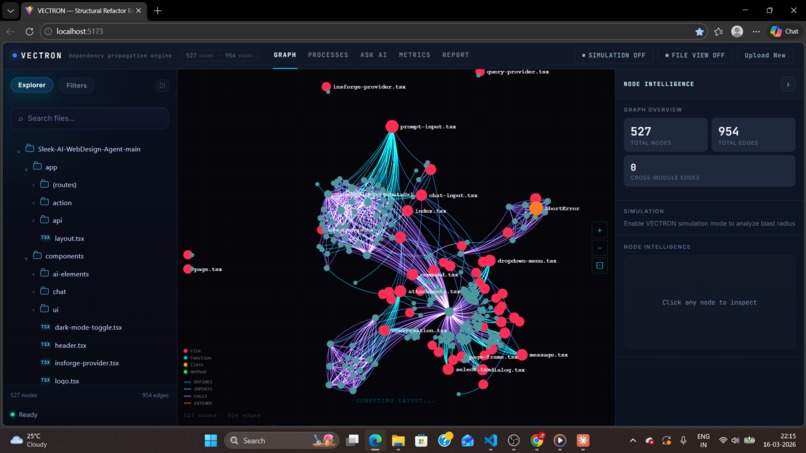
Task: Zoom out the graph with minus button
Action: [599, 248]
